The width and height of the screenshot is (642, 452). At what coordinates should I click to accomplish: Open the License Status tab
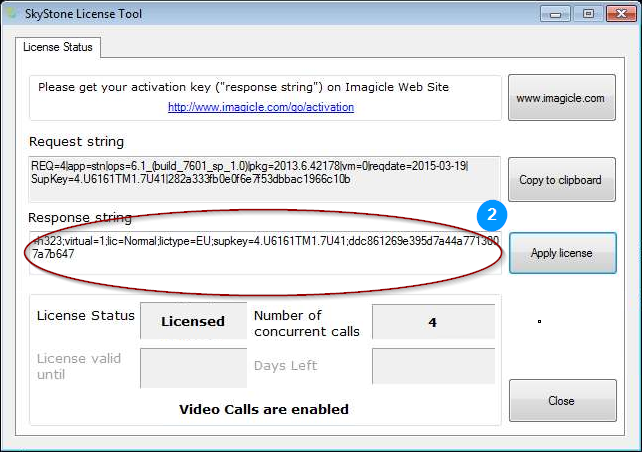pyautogui.click(x=58, y=47)
